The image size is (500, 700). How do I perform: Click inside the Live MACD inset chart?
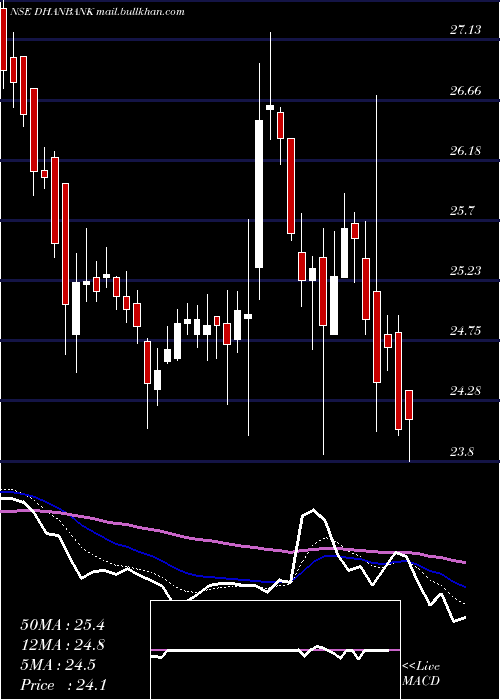click(275, 650)
